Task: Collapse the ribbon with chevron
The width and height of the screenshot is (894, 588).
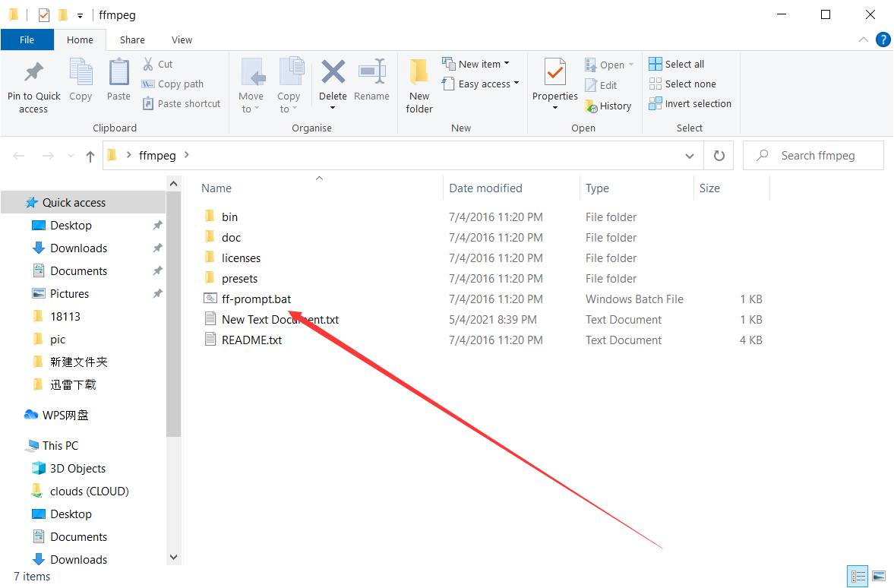Action: [863, 40]
